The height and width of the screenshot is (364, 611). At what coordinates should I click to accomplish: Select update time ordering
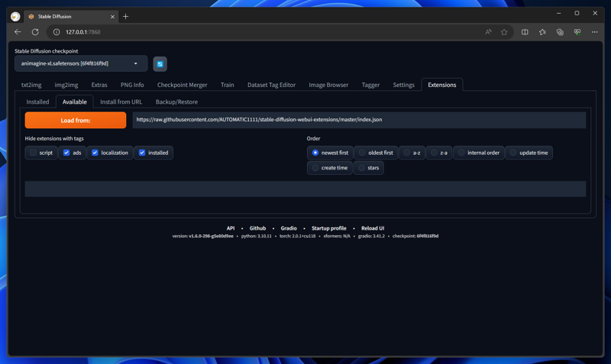(529, 153)
